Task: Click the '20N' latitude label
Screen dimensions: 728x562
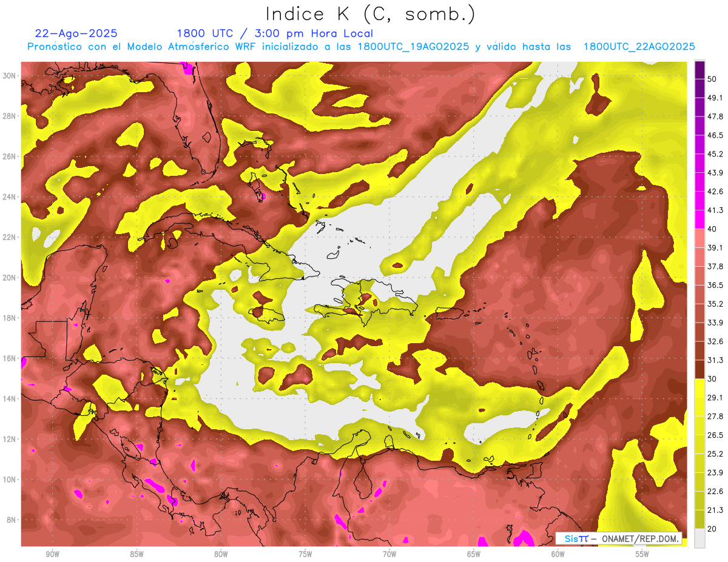Action: (x=9, y=278)
